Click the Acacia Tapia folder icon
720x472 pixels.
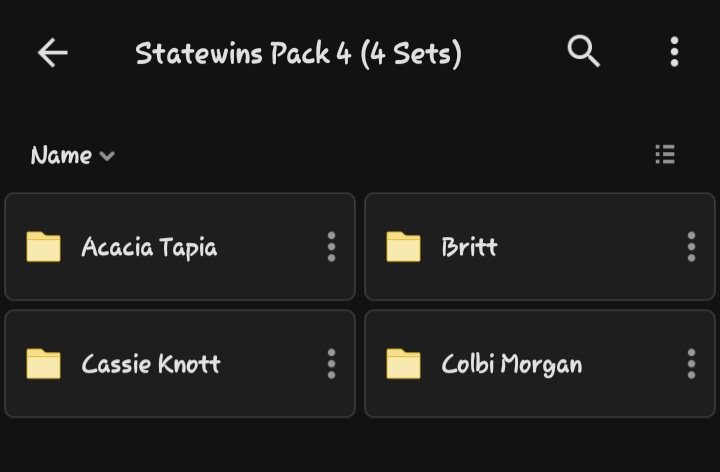click(44, 247)
